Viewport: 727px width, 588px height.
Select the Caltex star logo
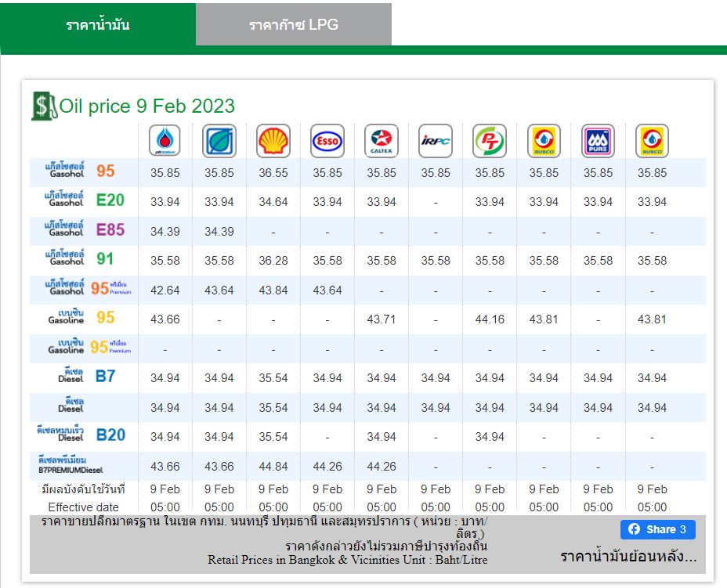pos(381,140)
